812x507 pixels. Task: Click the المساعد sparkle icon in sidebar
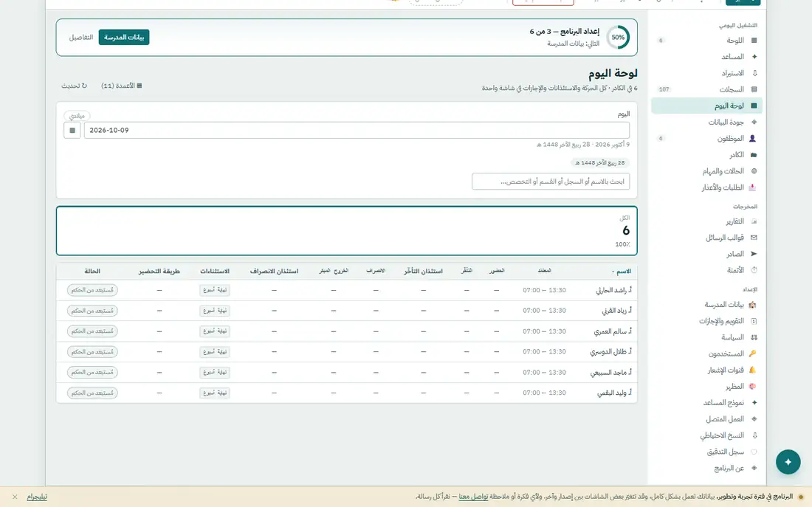tap(754, 57)
